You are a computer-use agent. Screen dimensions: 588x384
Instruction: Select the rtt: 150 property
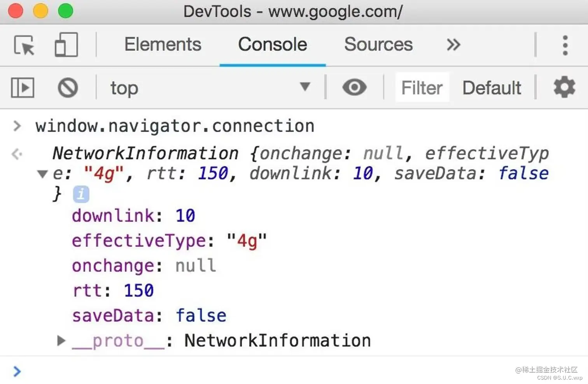113,291
